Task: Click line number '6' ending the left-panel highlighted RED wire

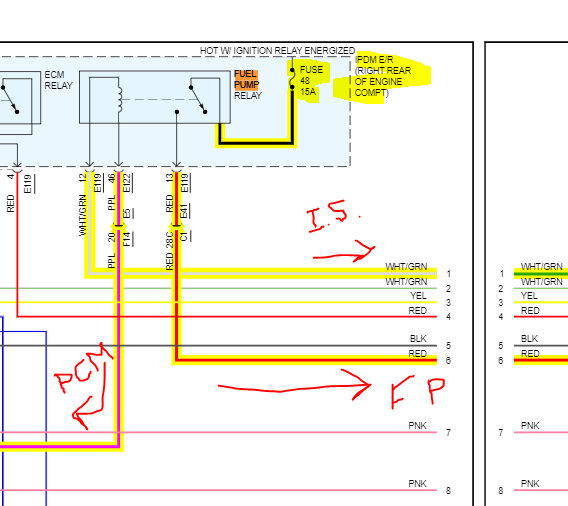Action: (448, 360)
